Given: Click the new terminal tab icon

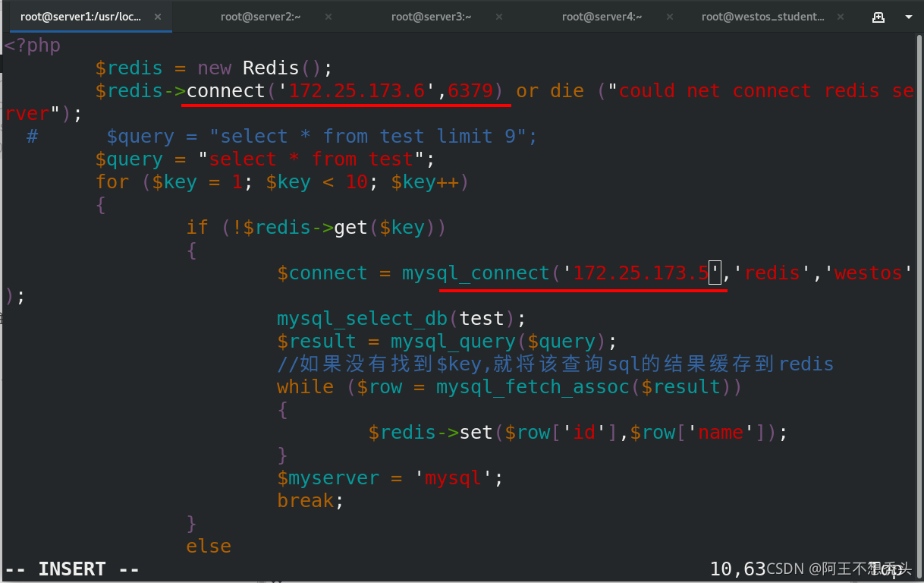Looking at the screenshot, I should (x=878, y=16).
